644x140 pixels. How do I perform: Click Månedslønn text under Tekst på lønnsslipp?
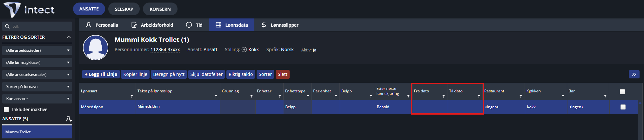pyautogui.click(x=149, y=106)
